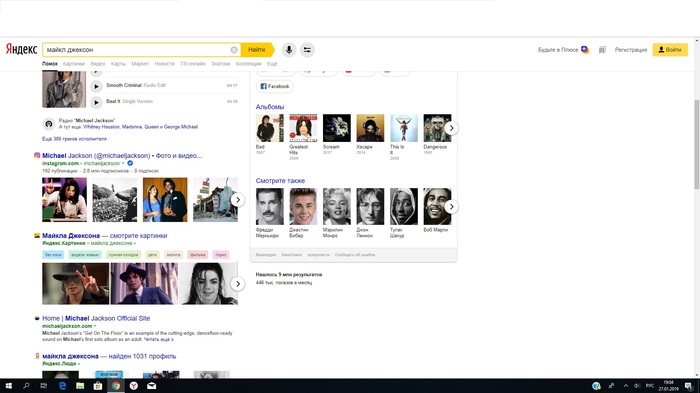Click the Найти search button
The image size is (700, 393).
257,50
